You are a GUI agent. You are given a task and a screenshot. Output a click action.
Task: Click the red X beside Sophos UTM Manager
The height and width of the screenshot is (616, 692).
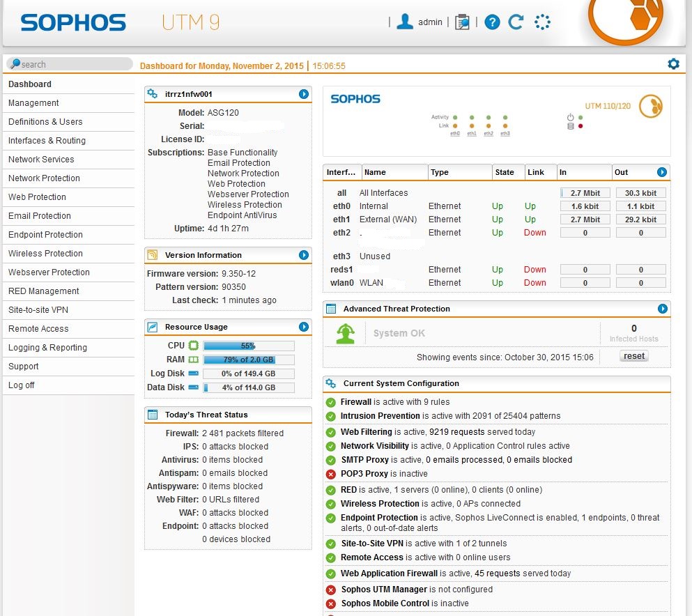330,590
